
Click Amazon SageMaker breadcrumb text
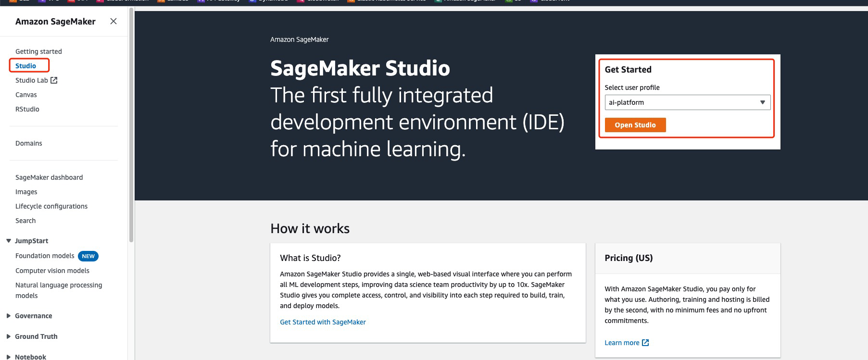coord(300,39)
